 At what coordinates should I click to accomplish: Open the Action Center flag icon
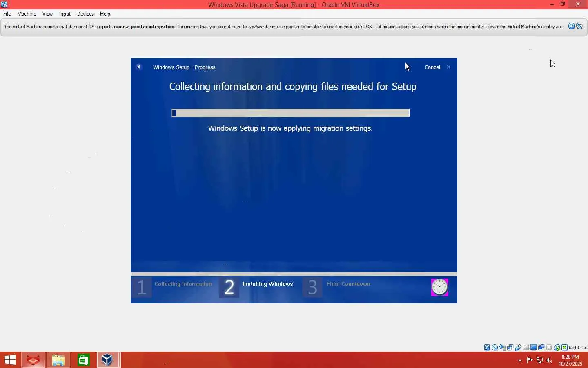530,360
